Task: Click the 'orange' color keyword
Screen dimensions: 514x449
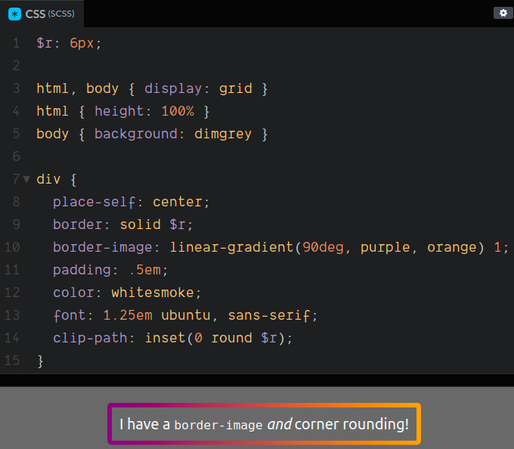Action: tap(452, 247)
